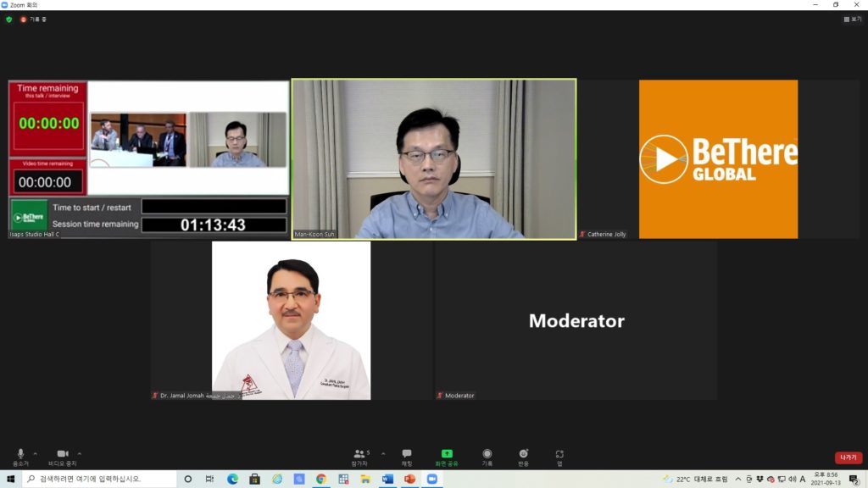868x488 pixels.
Task: Click the microphone mute icon
Action: pos(20,454)
